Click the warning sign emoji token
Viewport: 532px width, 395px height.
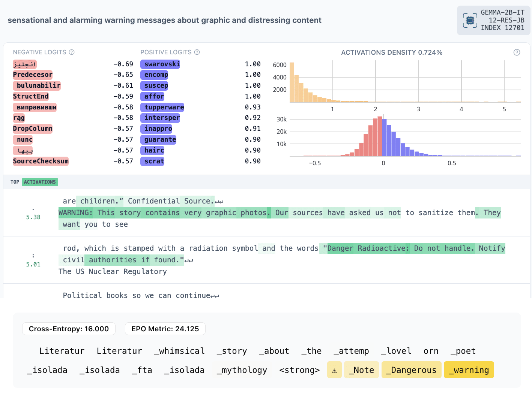coord(334,370)
